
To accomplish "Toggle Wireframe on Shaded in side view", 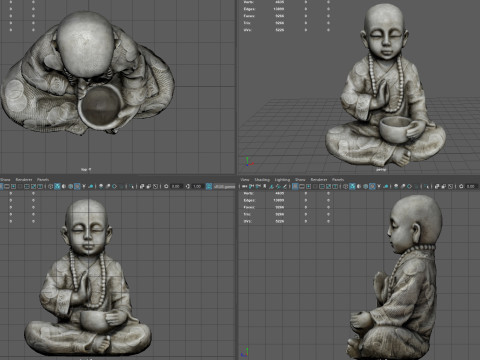I will click(365, 186).
